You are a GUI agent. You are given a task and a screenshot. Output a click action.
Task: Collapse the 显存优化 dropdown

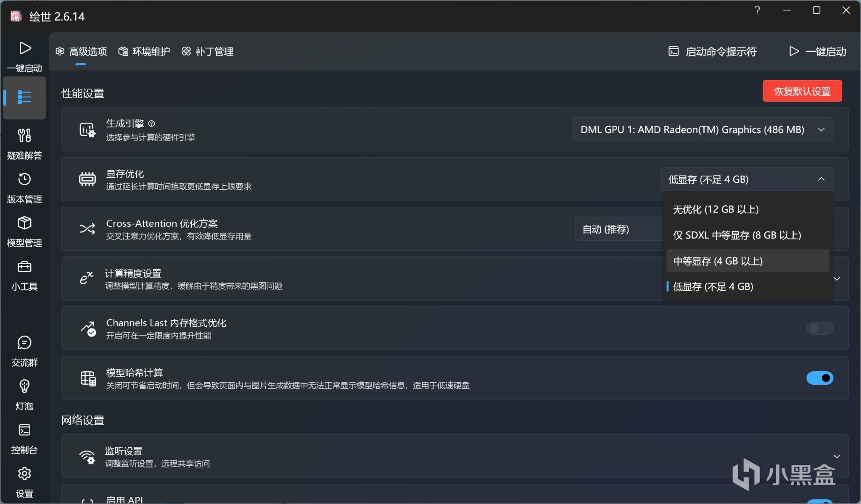click(x=747, y=179)
